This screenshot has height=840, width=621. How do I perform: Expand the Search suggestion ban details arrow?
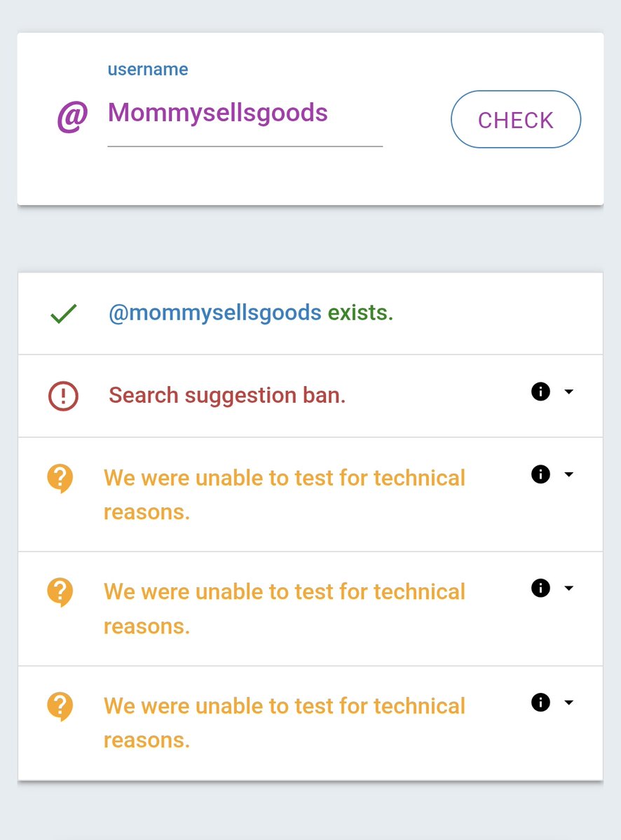(x=569, y=392)
